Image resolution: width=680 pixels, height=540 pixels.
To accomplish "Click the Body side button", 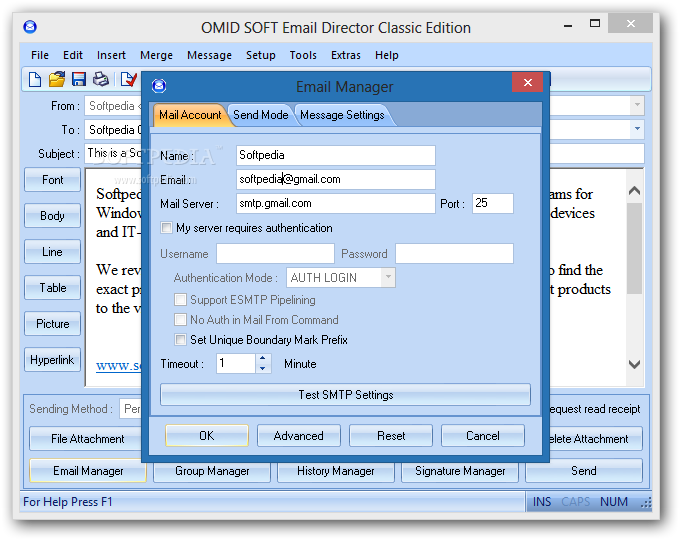I will pos(52,216).
